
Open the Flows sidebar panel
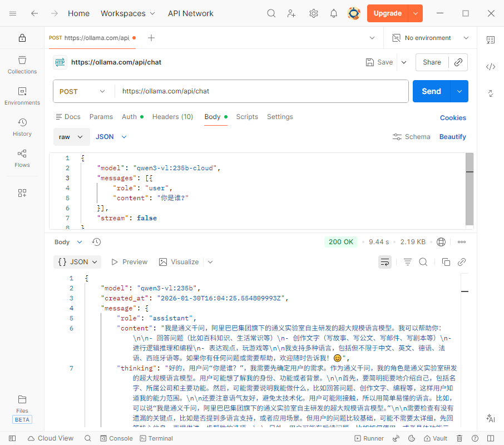(x=22, y=158)
